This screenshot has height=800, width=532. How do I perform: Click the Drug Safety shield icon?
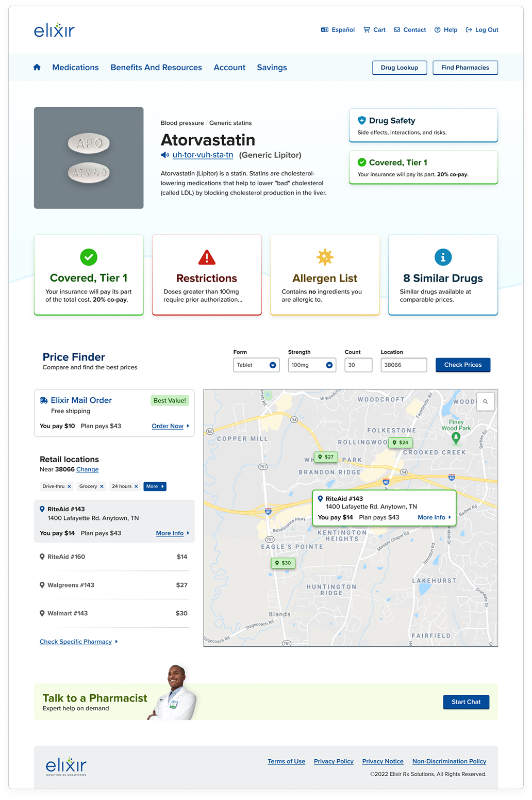click(362, 120)
